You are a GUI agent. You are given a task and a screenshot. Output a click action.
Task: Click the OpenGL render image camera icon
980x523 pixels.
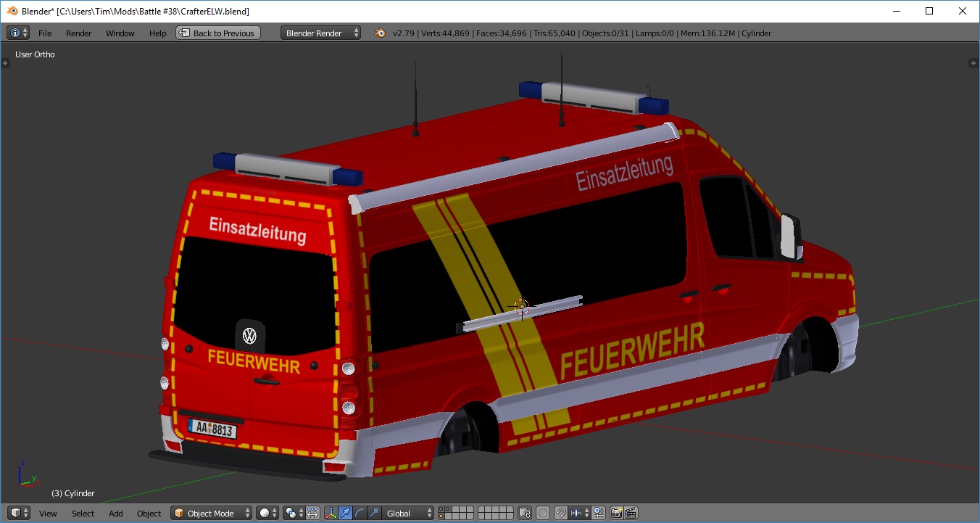point(616,513)
